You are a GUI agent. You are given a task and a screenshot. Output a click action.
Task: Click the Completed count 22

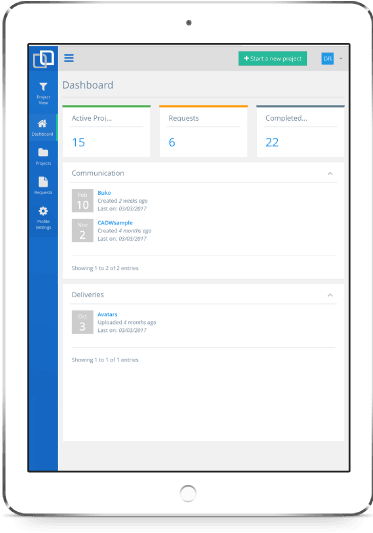point(272,142)
